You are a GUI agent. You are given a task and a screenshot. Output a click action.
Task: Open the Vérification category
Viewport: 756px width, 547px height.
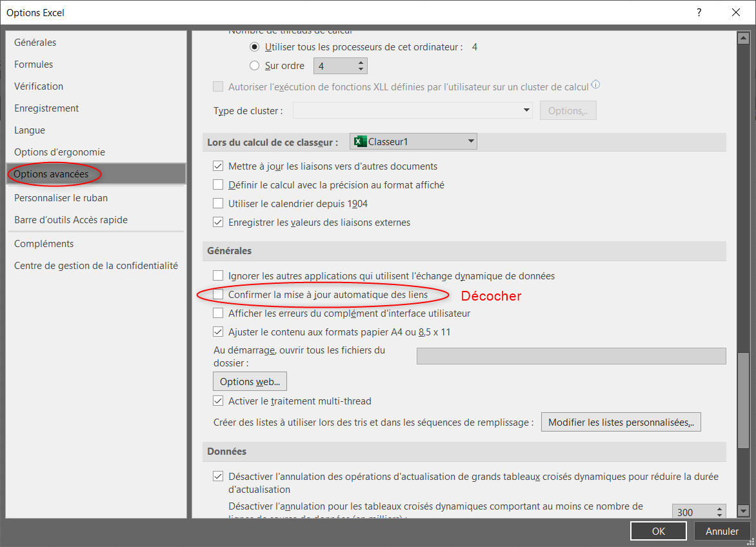(96, 86)
